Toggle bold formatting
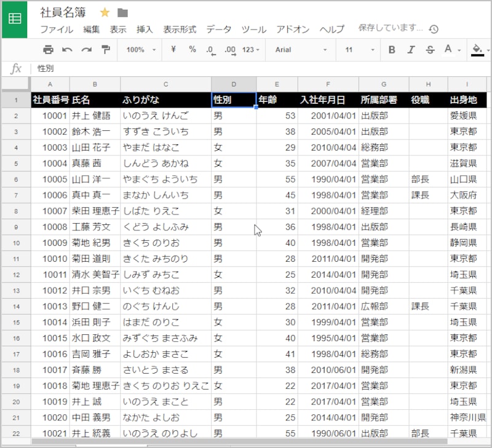 pyautogui.click(x=392, y=50)
